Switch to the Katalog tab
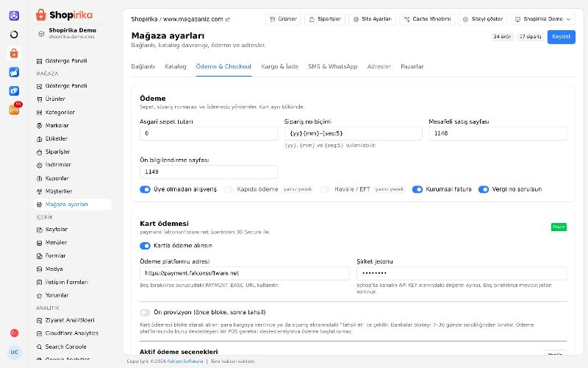The width and height of the screenshot is (588, 368). [176, 66]
